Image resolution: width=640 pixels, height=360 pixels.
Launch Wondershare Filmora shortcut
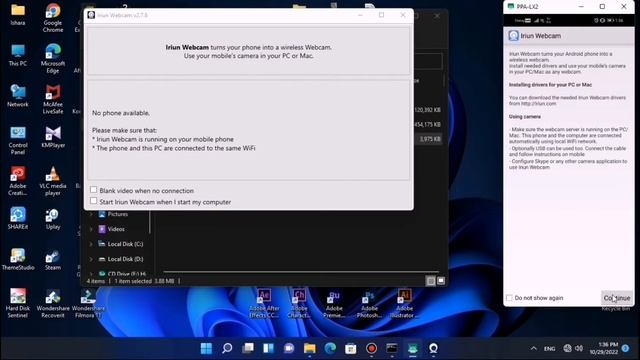(88, 303)
